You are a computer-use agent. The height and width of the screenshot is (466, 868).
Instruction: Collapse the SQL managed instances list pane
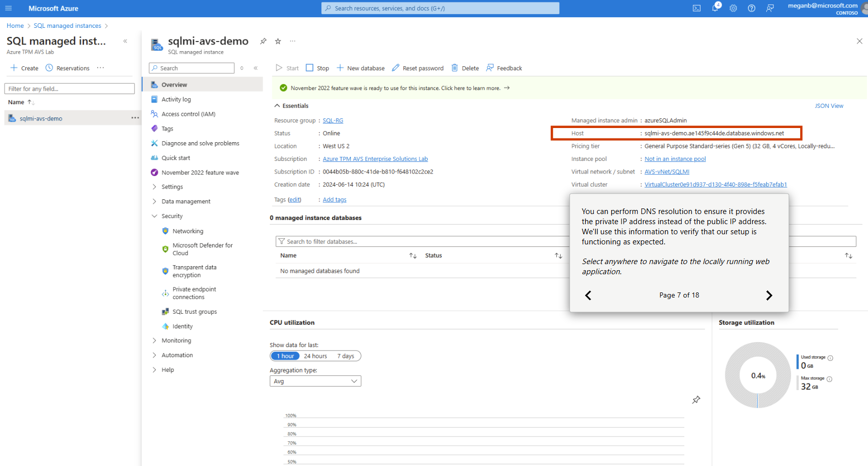[x=125, y=41]
